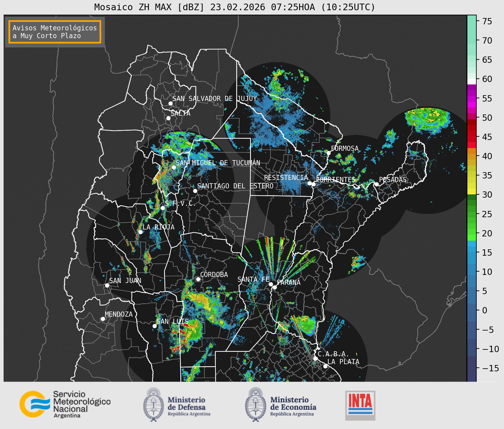This screenshot has height=429, width=504.
Task: Select the La Rioja city marker dot
Action: tap(140, 232)
